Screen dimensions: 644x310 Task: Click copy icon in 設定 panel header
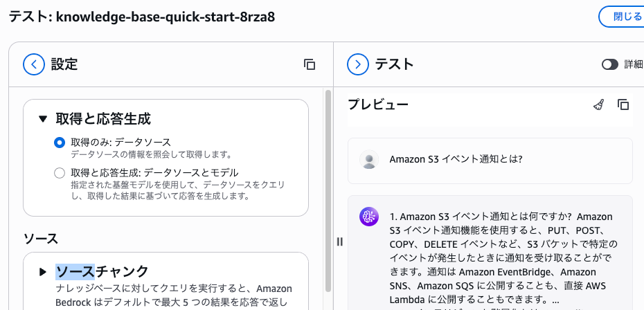click(310, 64)
